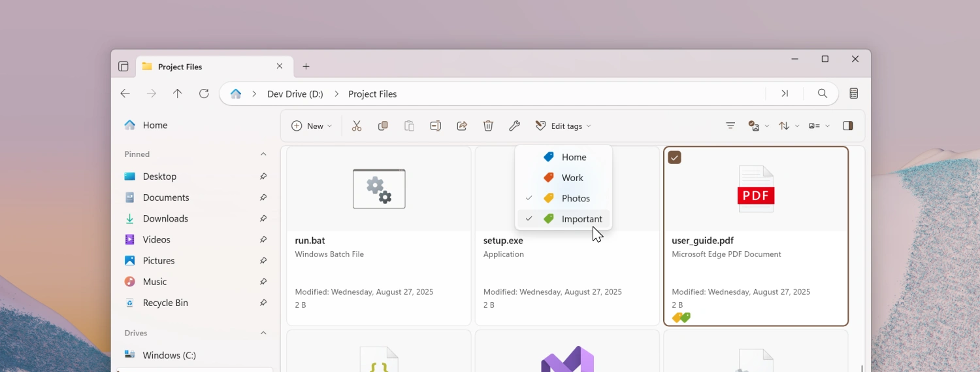Refresh the current folder

pos(204,93)
